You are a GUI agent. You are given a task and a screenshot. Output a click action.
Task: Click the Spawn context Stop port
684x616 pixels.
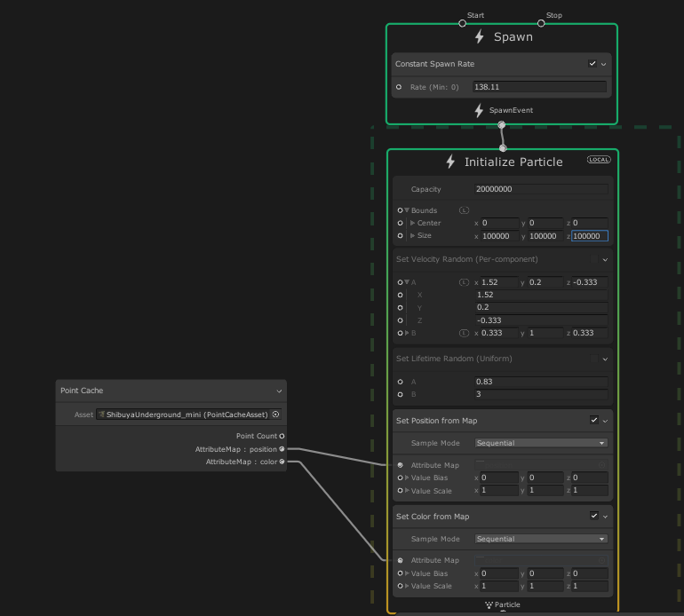[x=541, y=23]
